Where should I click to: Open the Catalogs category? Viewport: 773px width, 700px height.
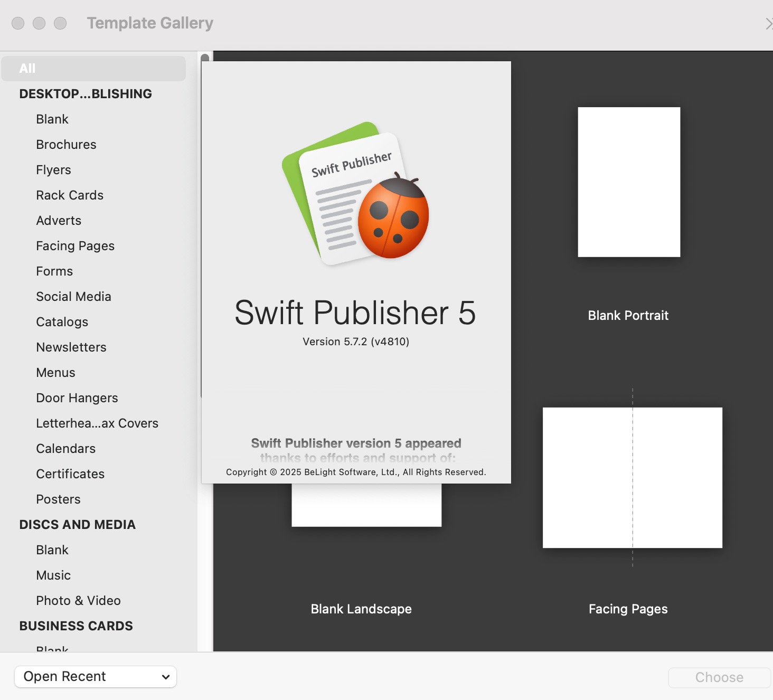(x=62, y=322)
